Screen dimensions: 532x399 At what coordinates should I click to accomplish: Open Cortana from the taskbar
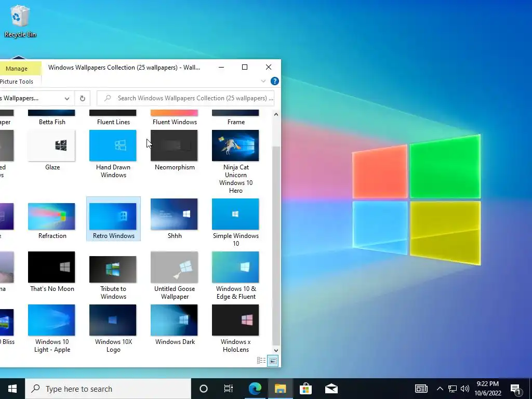(204, 389)
